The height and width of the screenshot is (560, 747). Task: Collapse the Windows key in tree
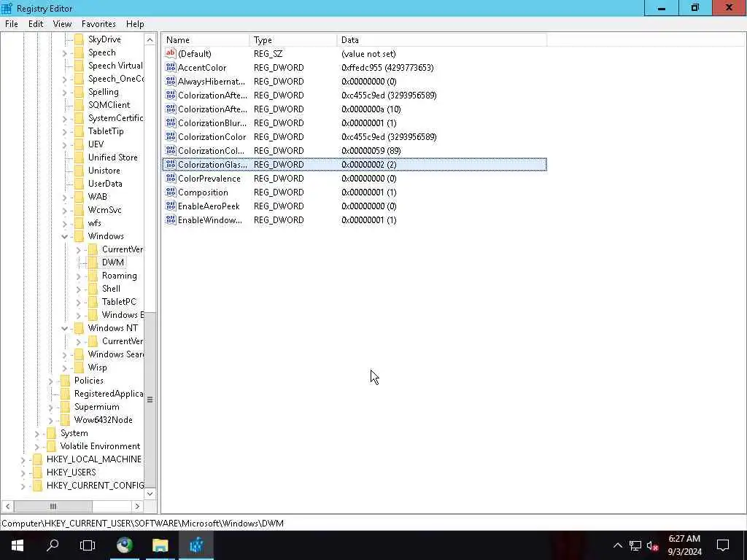(65, 236)
